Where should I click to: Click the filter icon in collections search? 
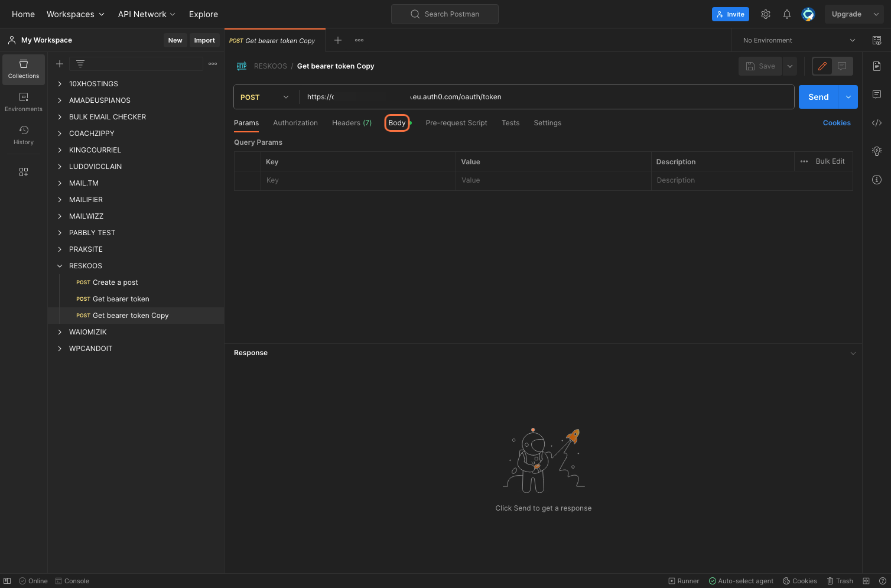click(x=80, y=64)
